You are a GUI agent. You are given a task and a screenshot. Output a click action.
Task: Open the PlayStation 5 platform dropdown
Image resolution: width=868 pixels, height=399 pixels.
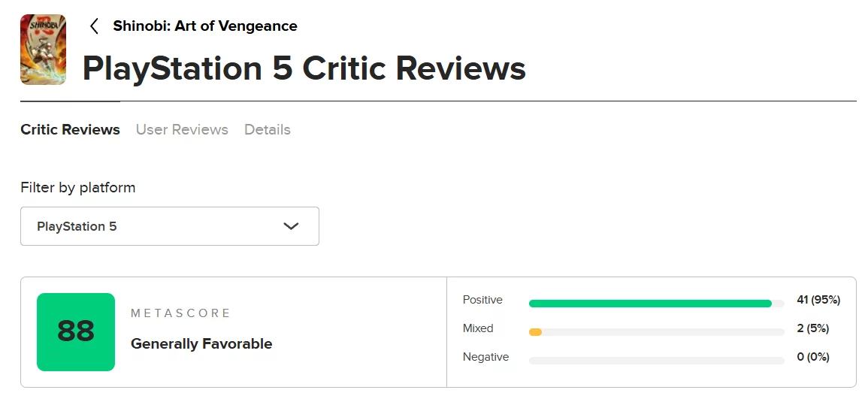[x=169, y=226]
